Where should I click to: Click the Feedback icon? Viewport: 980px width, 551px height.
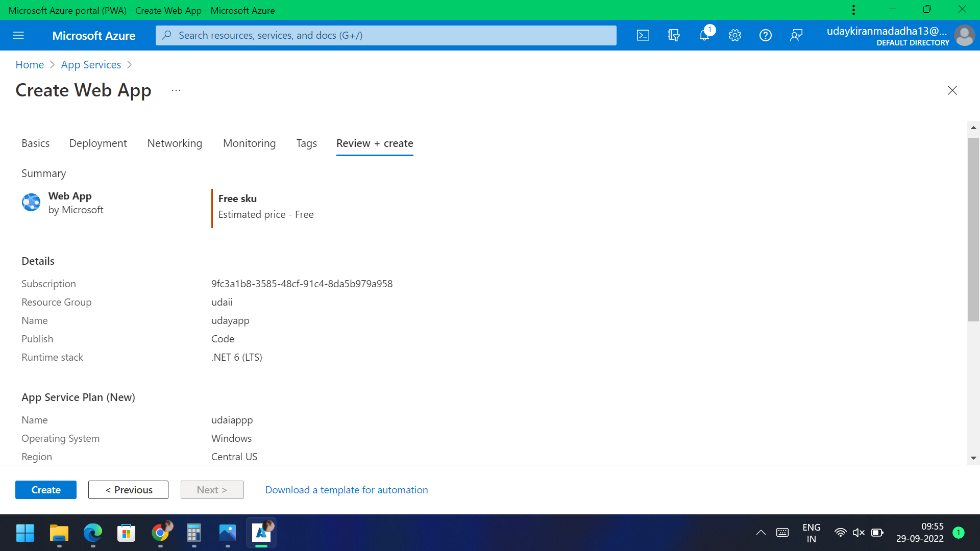coord(796,35)
